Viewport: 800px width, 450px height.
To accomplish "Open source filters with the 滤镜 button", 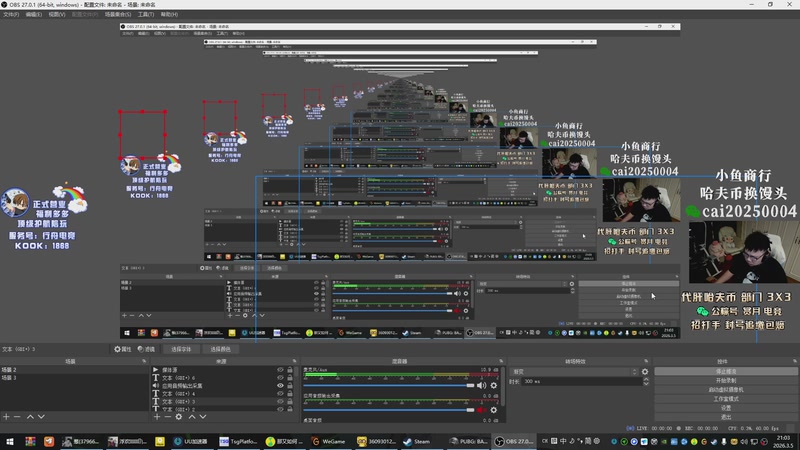I will click(146, 349).
